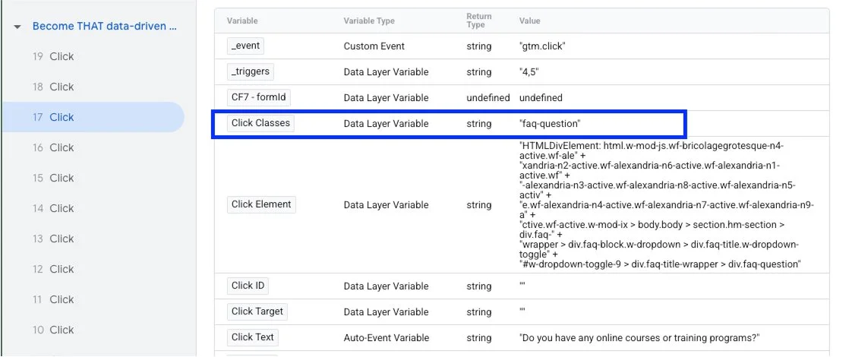
Task: Open the Click Text variable
Action: pyautogui.click(x=253, y=338)
